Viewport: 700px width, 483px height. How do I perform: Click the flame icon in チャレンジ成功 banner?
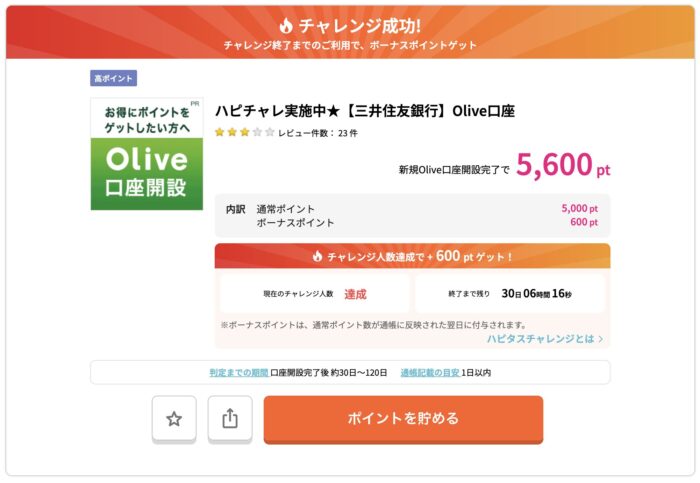[286, 26]
